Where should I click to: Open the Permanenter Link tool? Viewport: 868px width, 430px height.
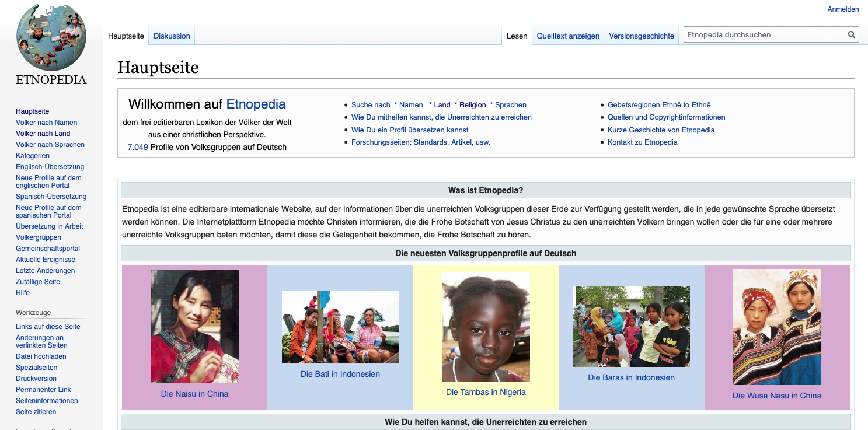coord(43,390)
